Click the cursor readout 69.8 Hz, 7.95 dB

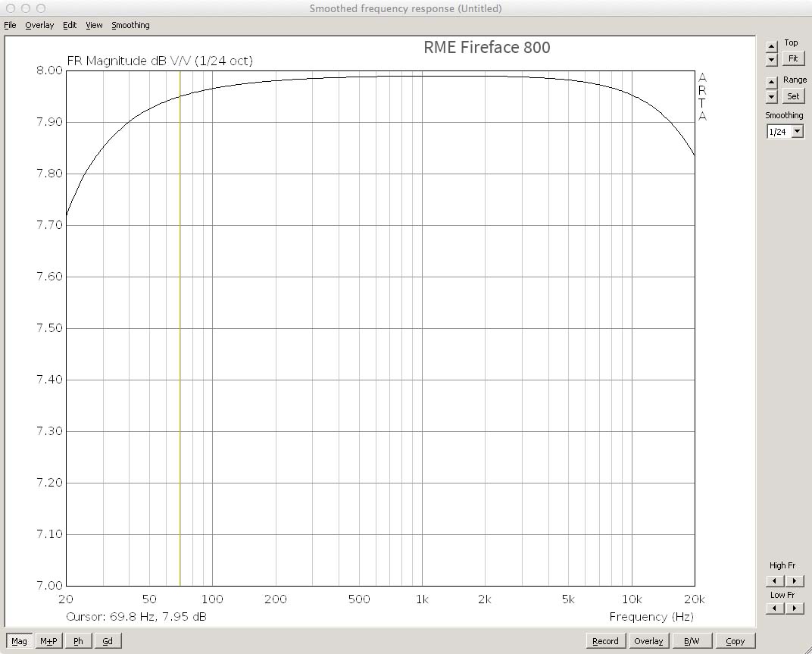136,617
